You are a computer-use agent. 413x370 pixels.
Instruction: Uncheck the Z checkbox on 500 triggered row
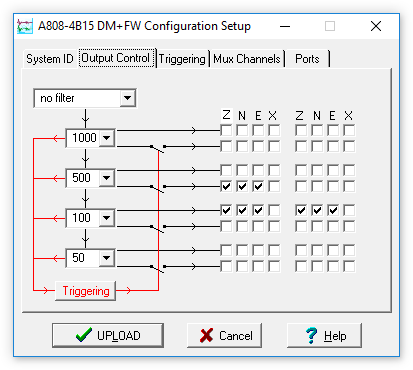pos(226,186)
